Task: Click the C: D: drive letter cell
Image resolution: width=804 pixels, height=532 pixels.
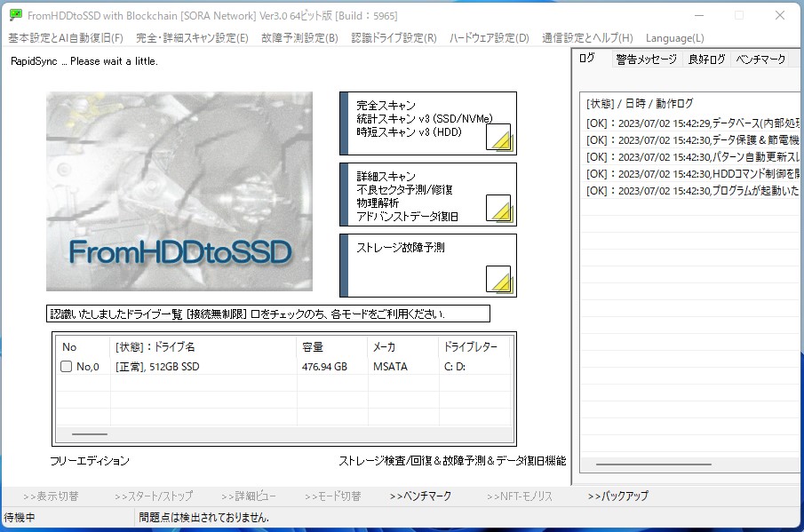Action: pyautogui.click(x=455, y=367)
